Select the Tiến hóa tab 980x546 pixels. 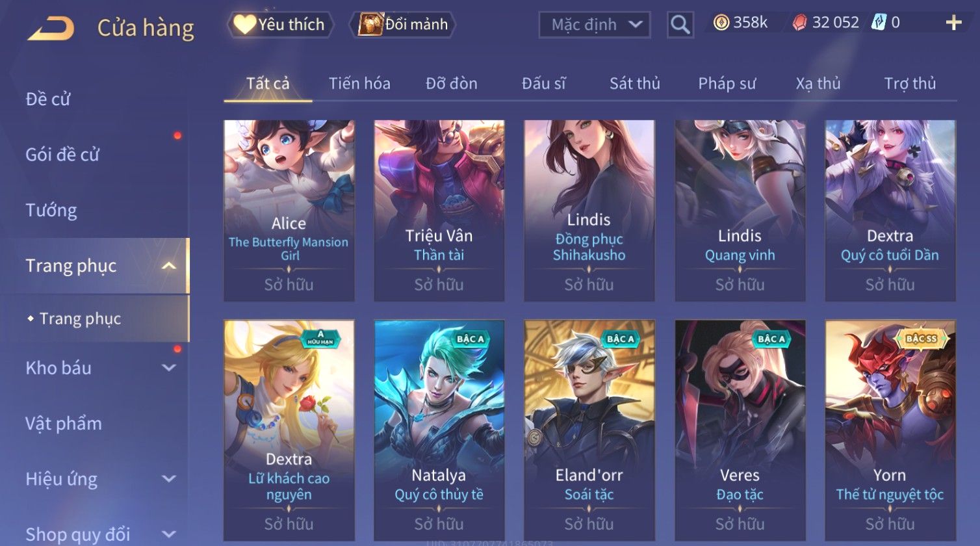[359, 83]
